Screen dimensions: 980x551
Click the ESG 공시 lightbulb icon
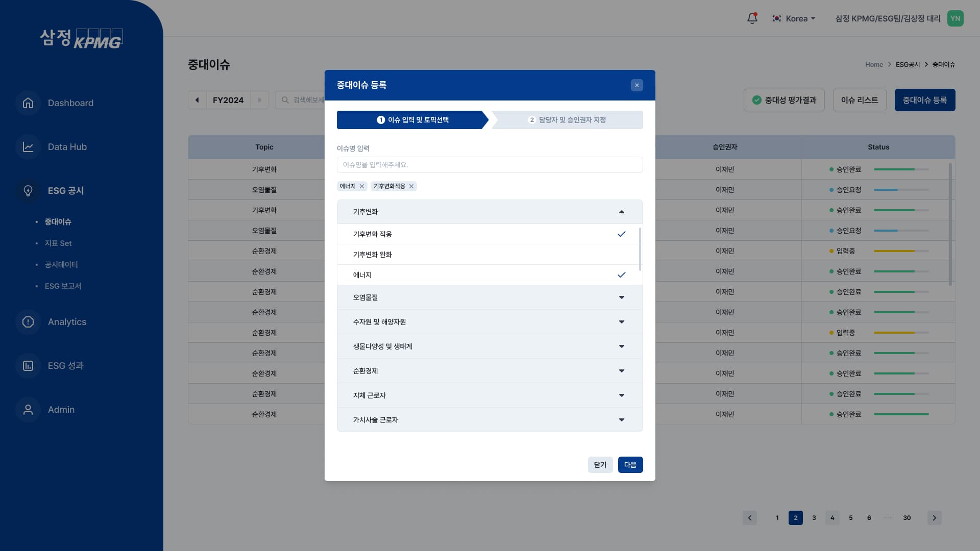click(28, 191)
